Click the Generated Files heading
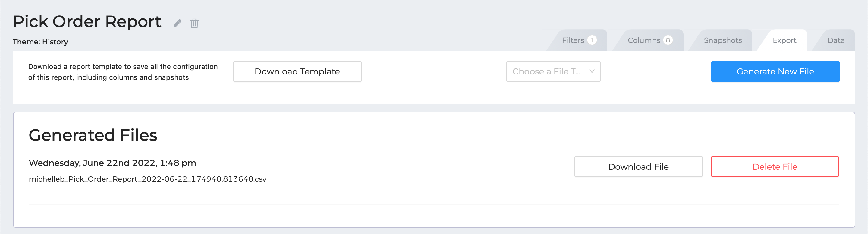This screenshot has height=234, width=868. click(x=93, y=135)
